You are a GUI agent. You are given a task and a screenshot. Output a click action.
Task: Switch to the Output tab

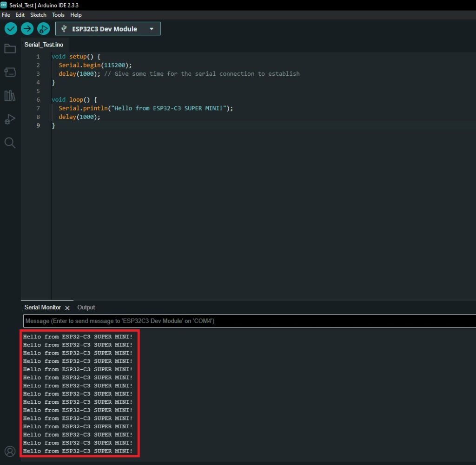pyautogui.click(x=86, y=307)
